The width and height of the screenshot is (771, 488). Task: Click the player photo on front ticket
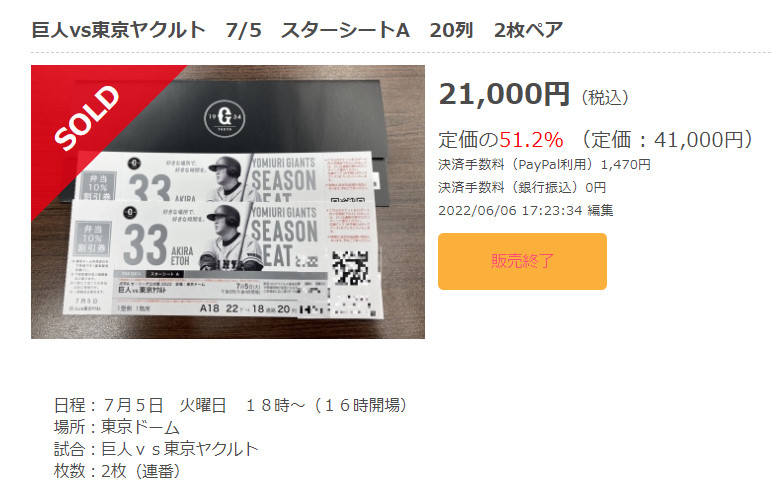pos(228,238)
